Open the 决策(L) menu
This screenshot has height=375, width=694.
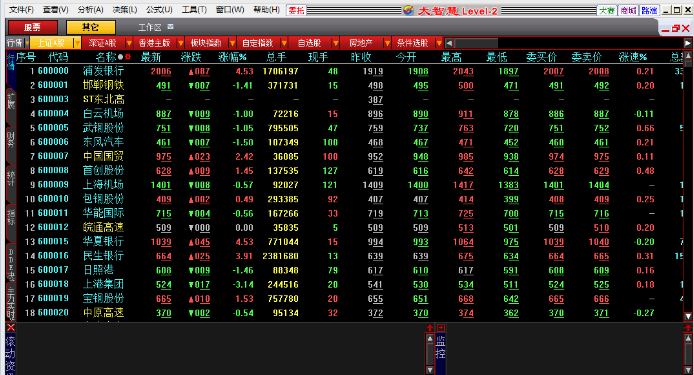(x=125, y=10)
